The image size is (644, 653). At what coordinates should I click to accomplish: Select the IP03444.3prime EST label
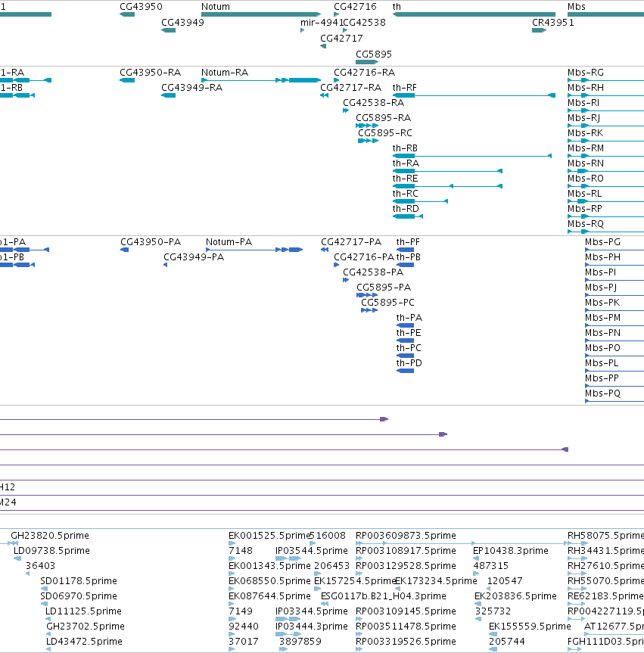[311, 626]
